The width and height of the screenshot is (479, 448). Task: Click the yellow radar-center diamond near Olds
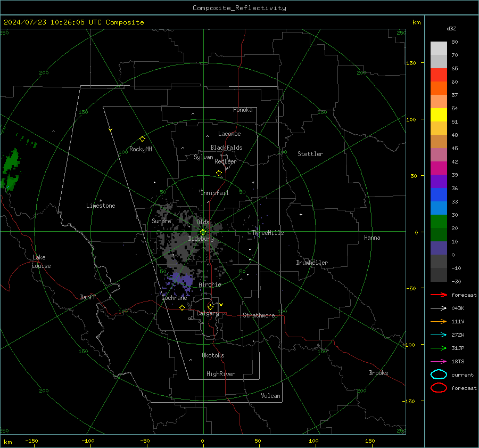[203, 232]
